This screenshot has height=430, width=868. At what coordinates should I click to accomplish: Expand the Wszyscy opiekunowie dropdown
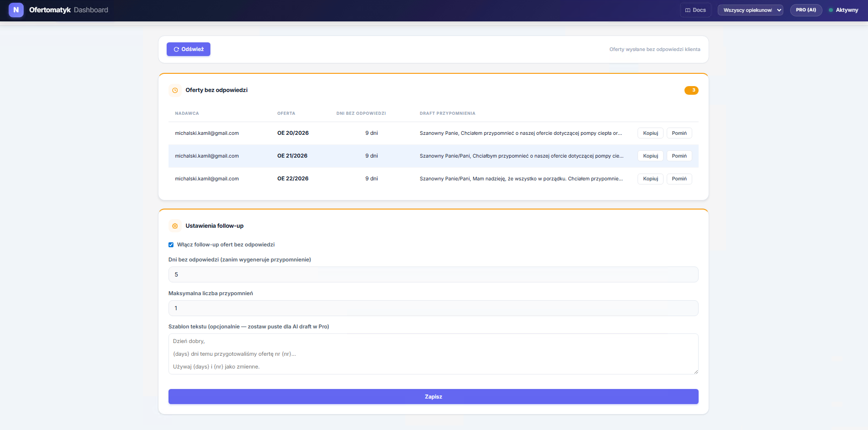(750, 10)
